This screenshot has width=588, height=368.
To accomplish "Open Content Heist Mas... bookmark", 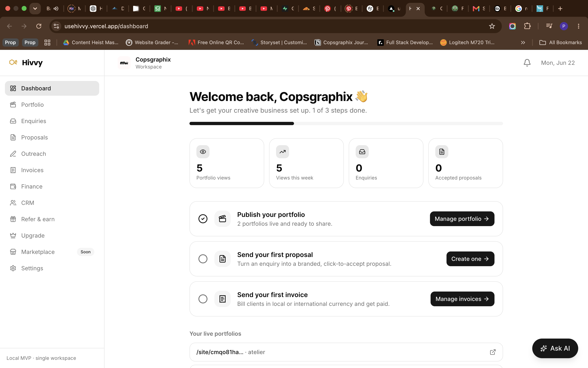I will [x=91, y=43].
